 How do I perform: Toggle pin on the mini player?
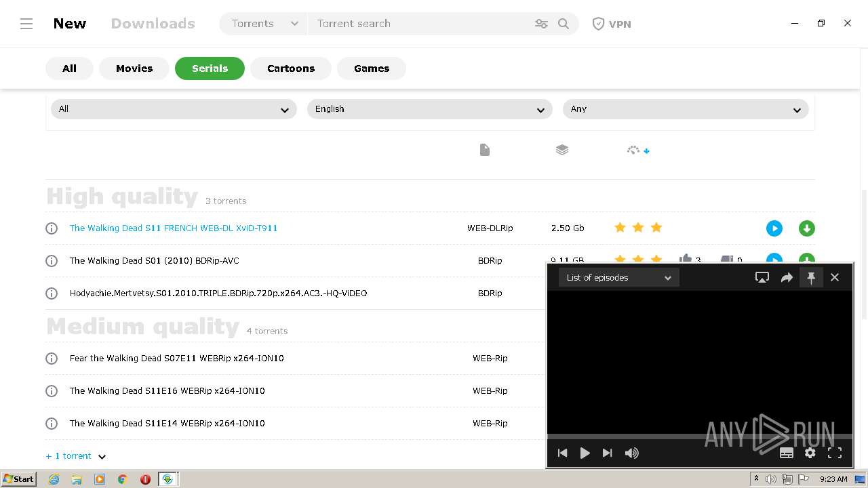coord(811,277)
